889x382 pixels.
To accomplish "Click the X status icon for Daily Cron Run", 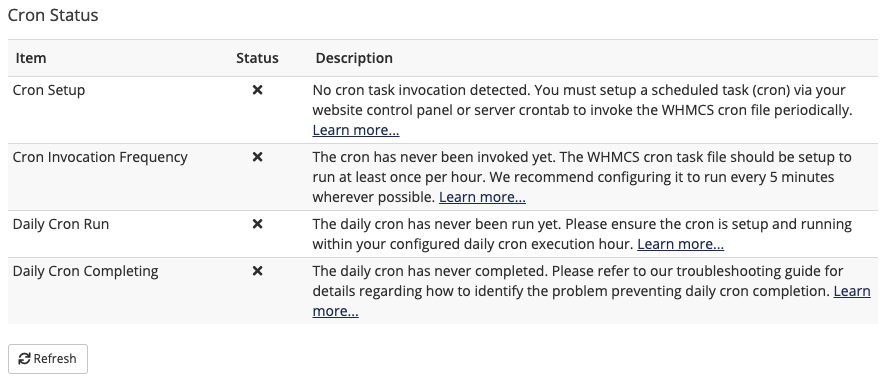I will (257, 224).
